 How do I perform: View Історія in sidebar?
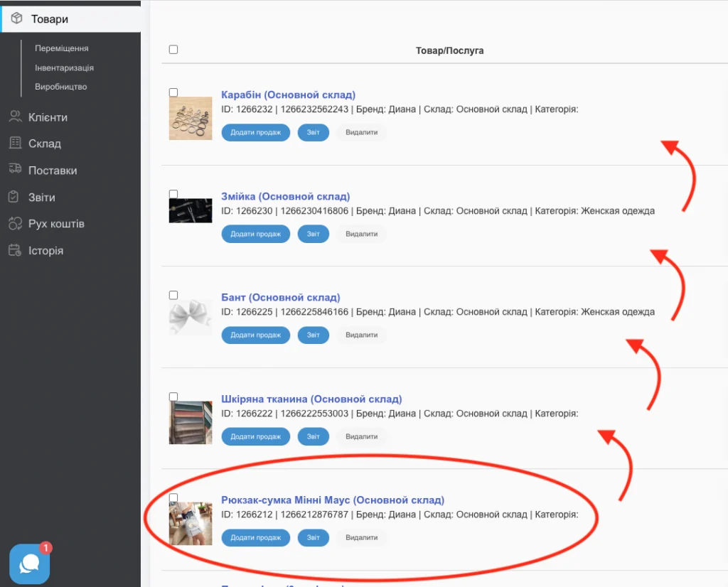coord(45,251)
